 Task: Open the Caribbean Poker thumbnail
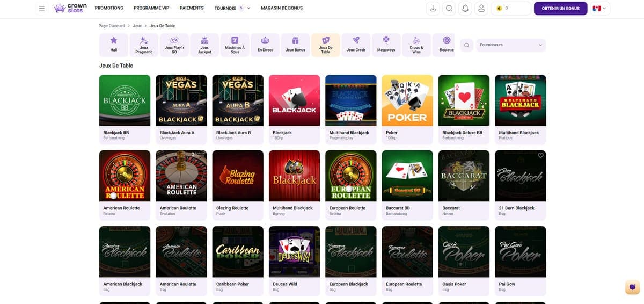238,251
